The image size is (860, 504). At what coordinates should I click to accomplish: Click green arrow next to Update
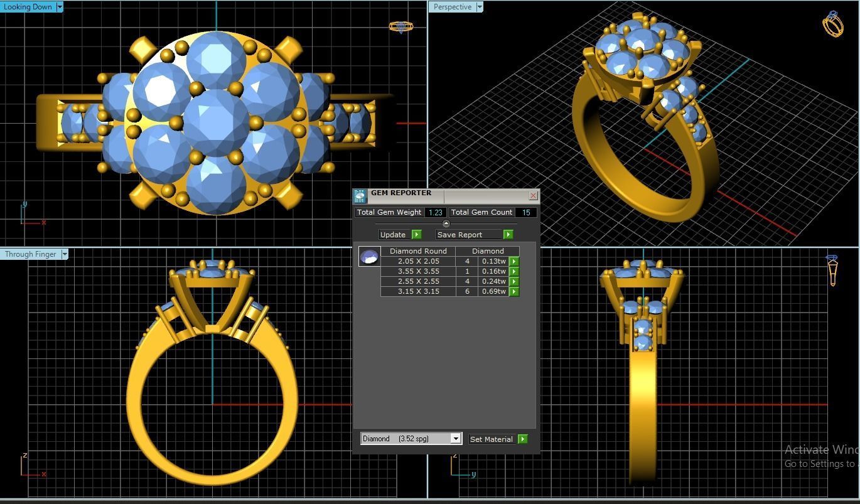(416, 234)
